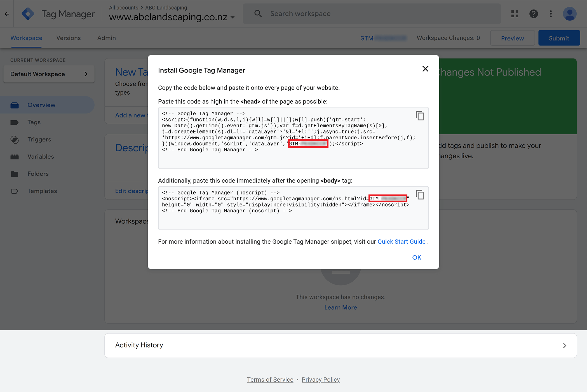
Task: Open the Quick Start Guide link
Action: (x=401, y=242)
